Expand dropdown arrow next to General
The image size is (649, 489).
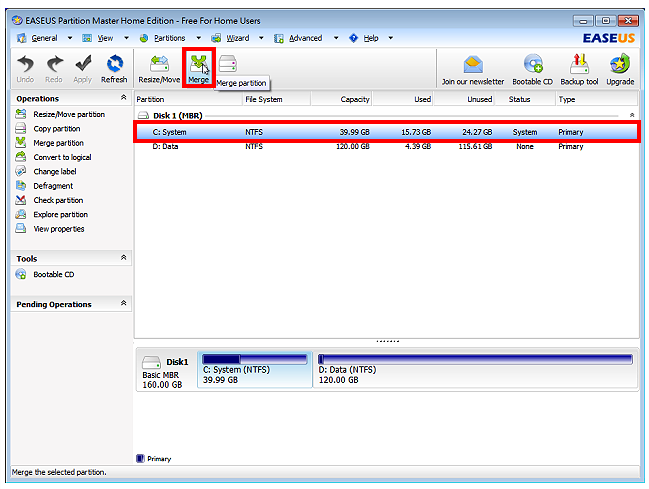(x=70, y=38)
